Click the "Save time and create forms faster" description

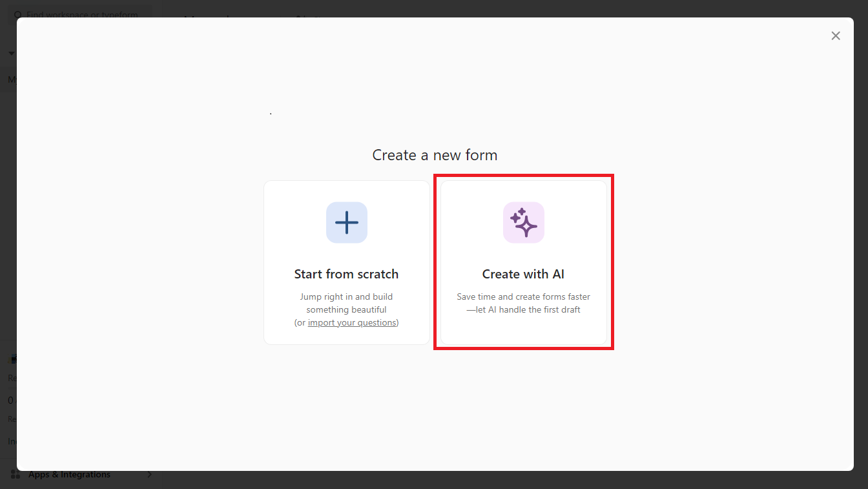524,303
